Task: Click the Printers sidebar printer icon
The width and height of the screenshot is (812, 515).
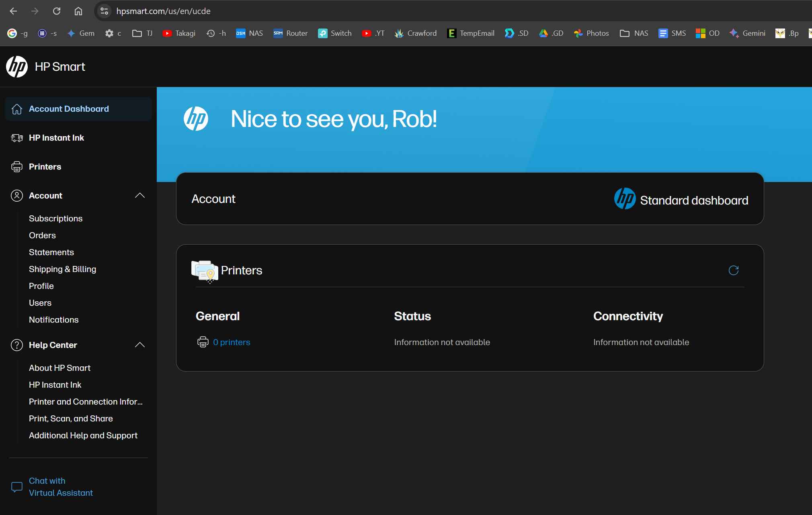Action: click(17, 167)
